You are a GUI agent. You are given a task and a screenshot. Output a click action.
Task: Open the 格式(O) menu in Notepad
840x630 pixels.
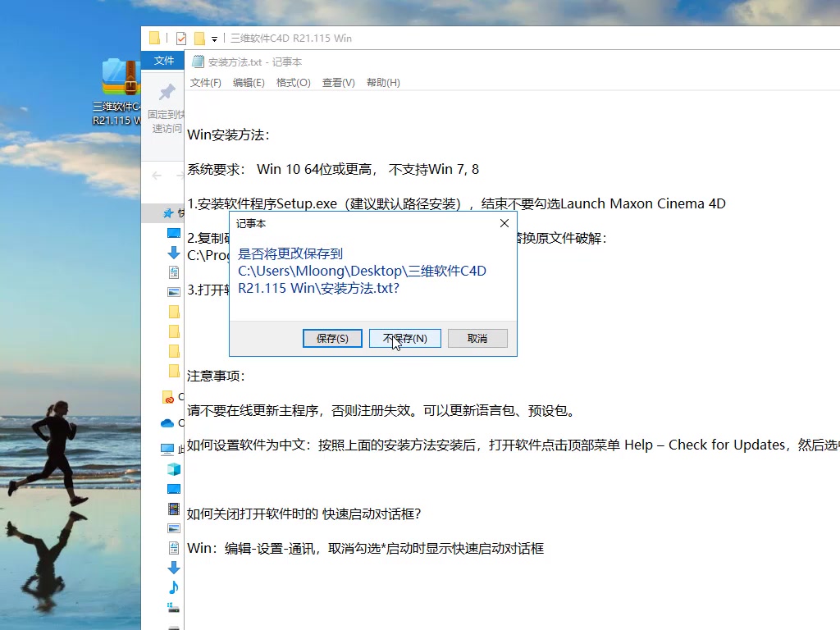(x=293, y=83)
